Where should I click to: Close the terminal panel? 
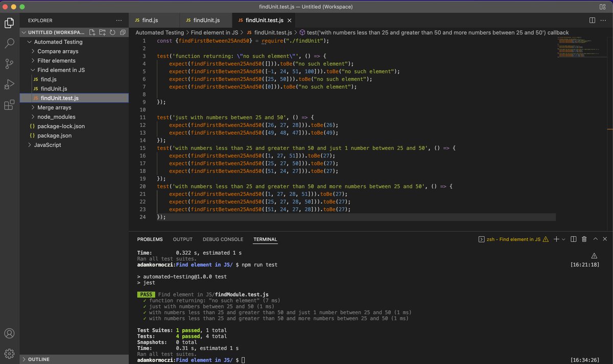coord(605,239)
